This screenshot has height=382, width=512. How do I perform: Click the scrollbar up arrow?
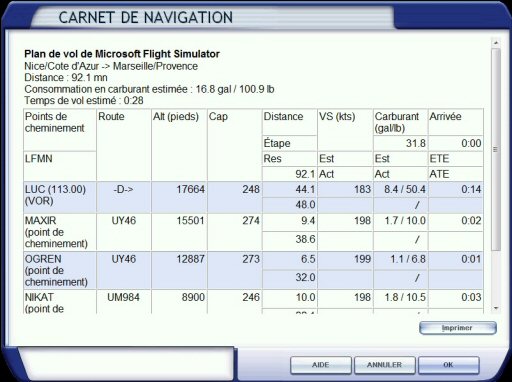tap(496, 43)
